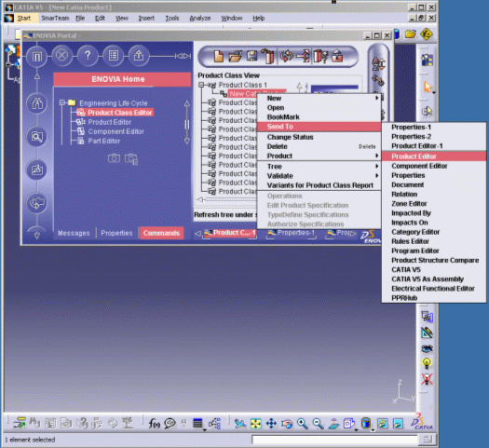Click the Zoom Out magnifier icon

pos(318,424)
